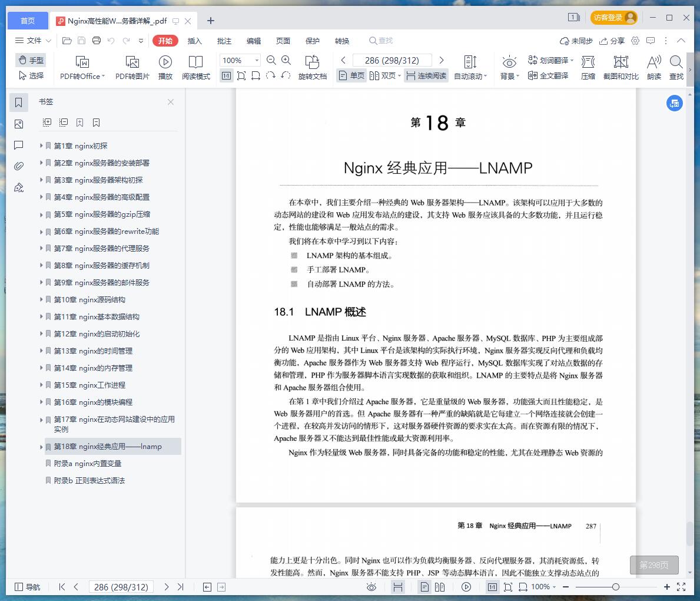Open the 查找 search tool in the ribbon

pyautogui.click(x=676, y=68)
